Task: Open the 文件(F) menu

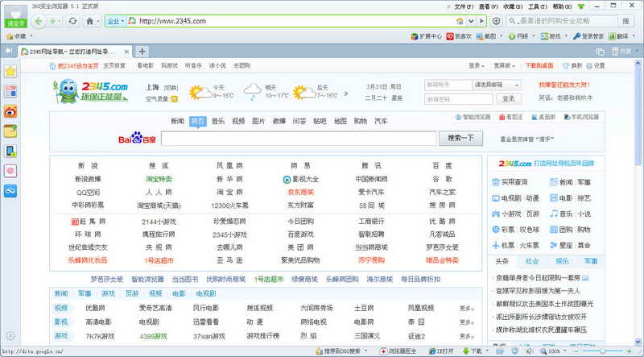Action: click(464, 6)
